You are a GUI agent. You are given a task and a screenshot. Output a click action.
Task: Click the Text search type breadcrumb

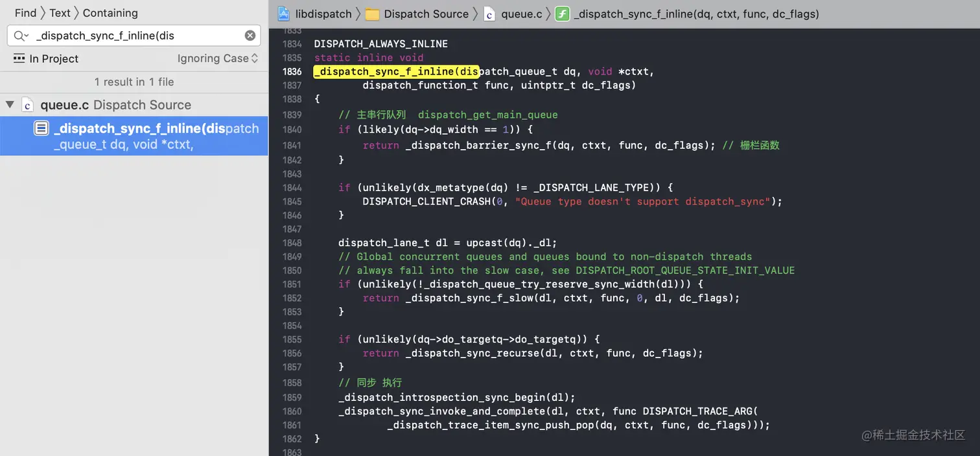click(x=60, y=13)
